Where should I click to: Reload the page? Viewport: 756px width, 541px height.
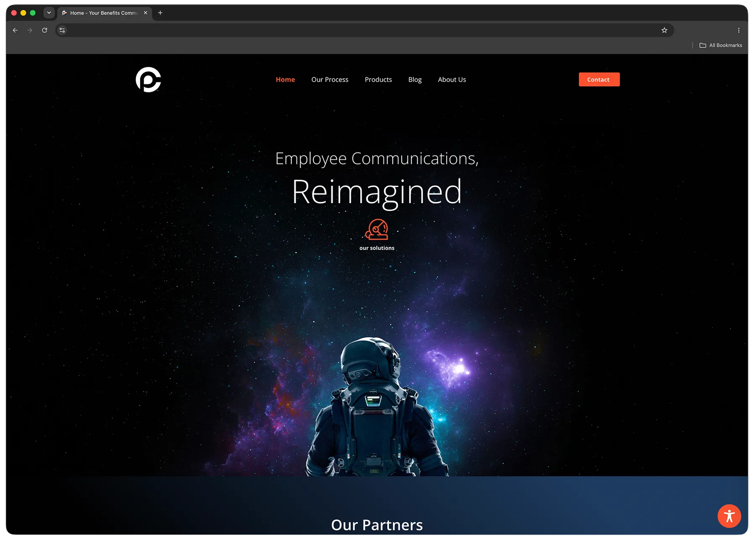point(45,30)
